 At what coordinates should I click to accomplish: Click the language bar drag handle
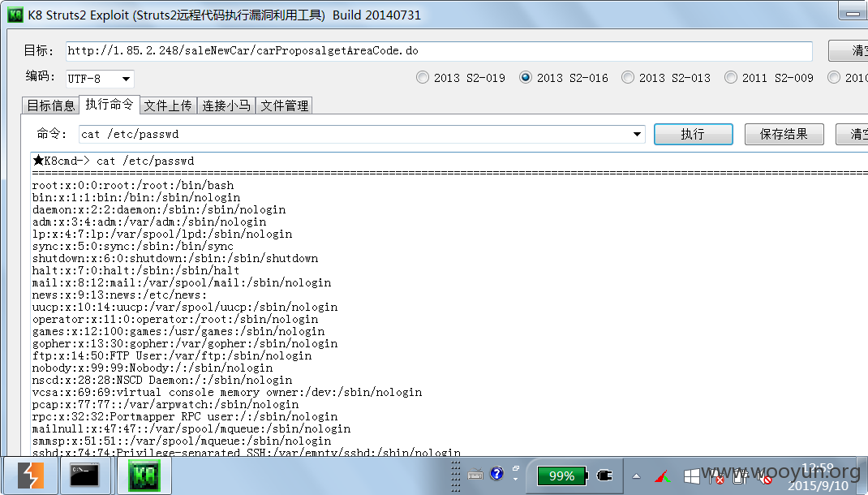456,476
